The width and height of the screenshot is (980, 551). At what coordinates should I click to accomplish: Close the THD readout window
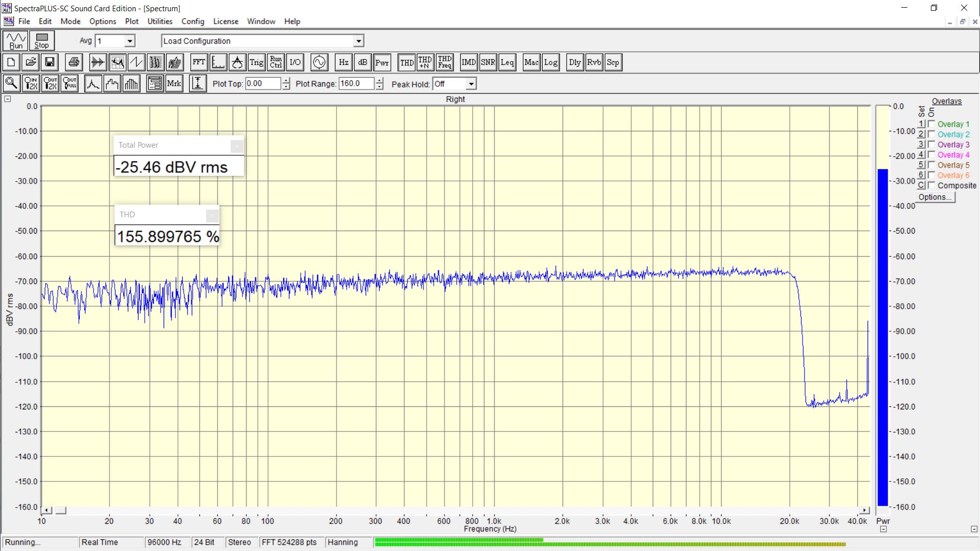(x=212, y=215)
